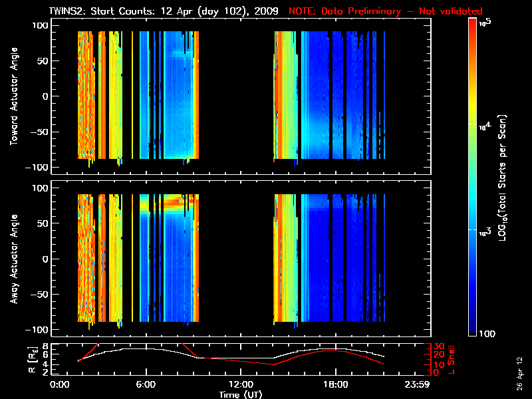Image resolution: width=532 pixels, height=399 pixels.
Task: Click the black data gap in the Toward panel
Action: point(236,100)
